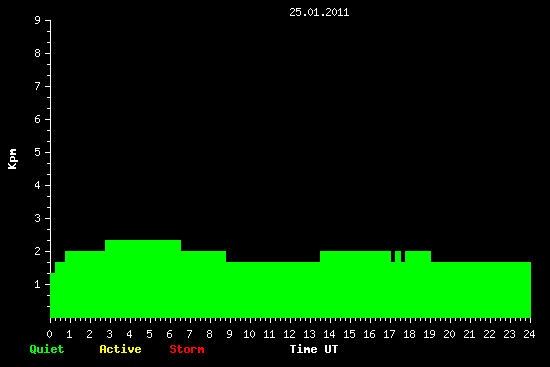550x367 pixels.
Task: Click hour 12 on the time axis
Action: [289, 334]
